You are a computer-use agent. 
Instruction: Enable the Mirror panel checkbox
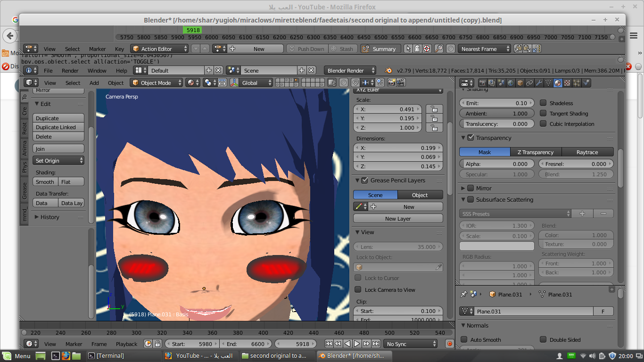pyautogui.click(x=471, y=188)
